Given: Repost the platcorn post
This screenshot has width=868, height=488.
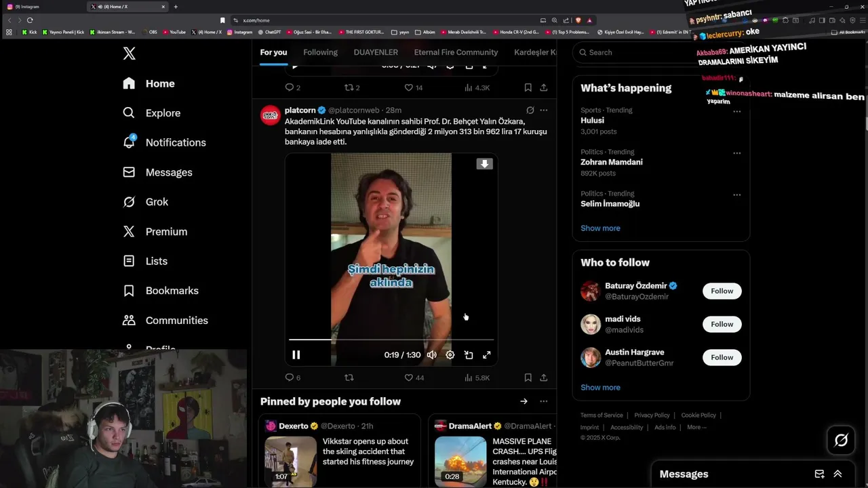Looking at the screenshot, I should click(x=349, y=378).
